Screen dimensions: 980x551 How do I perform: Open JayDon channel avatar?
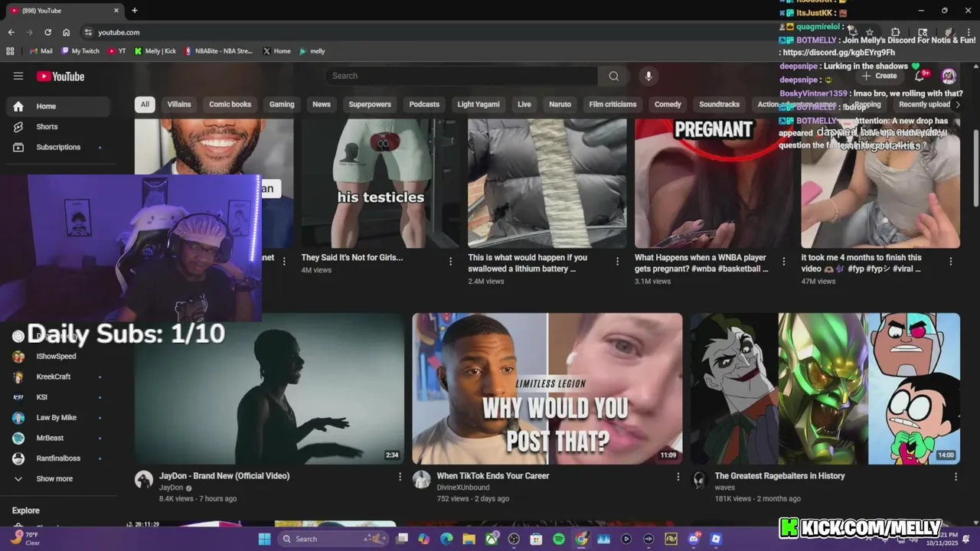(x=144, y=480)
